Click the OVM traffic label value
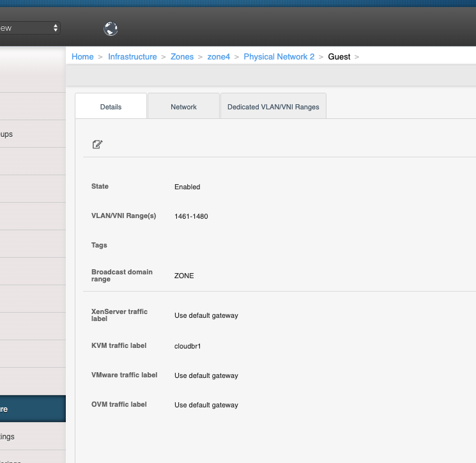 [x=206, y=405]
